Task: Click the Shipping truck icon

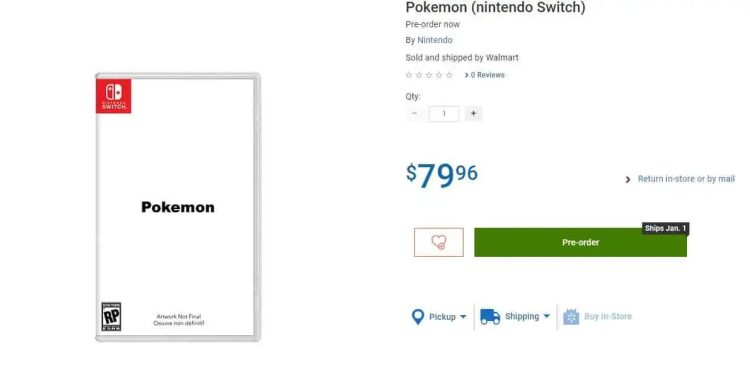Action: pyautogui.click(x=490, y=317)
